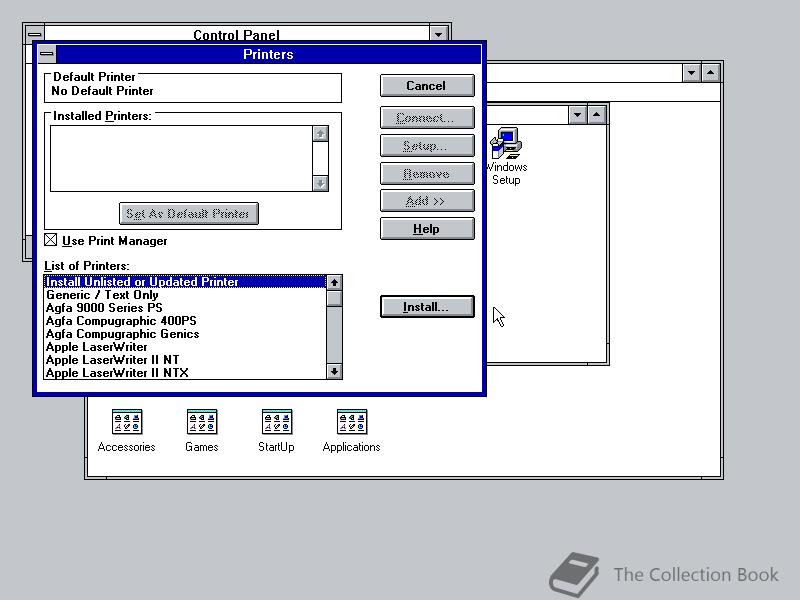Select Apple LaserWriter II NT printer
800x600 pixels.
click(185, 360)
